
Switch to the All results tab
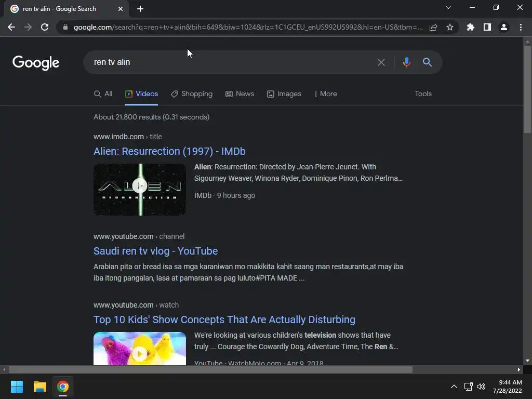[x=103, y=94]
